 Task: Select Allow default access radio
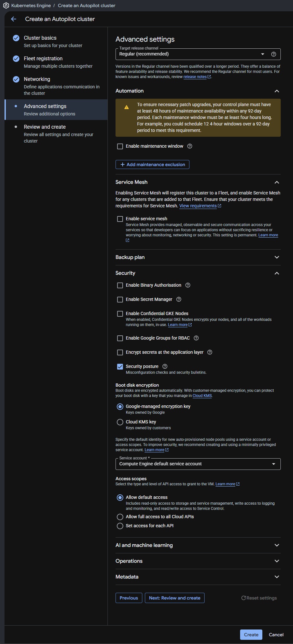tap(120, 498)
